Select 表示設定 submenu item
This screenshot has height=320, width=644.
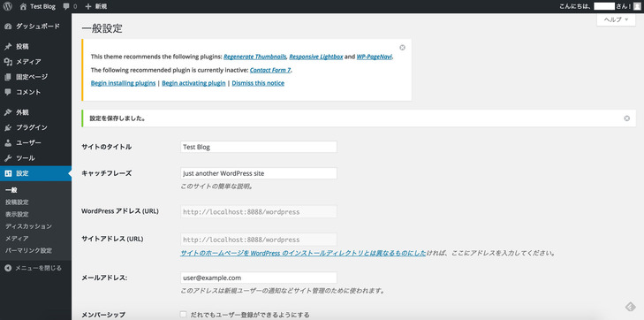18,215
